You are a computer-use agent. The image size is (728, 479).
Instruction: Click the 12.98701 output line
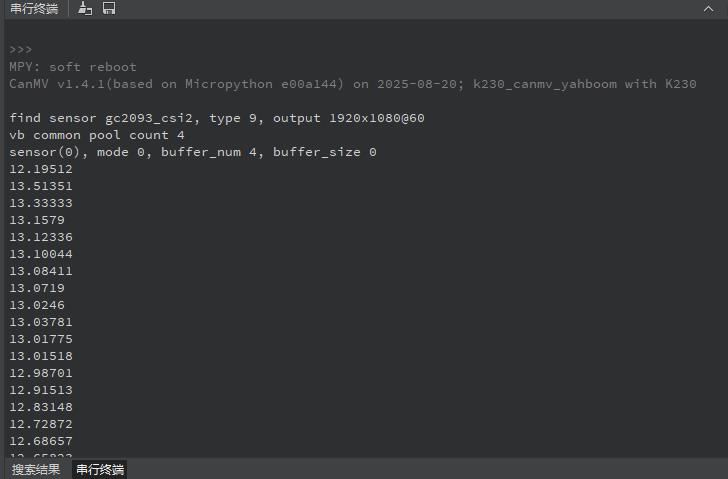click(41, 373)
